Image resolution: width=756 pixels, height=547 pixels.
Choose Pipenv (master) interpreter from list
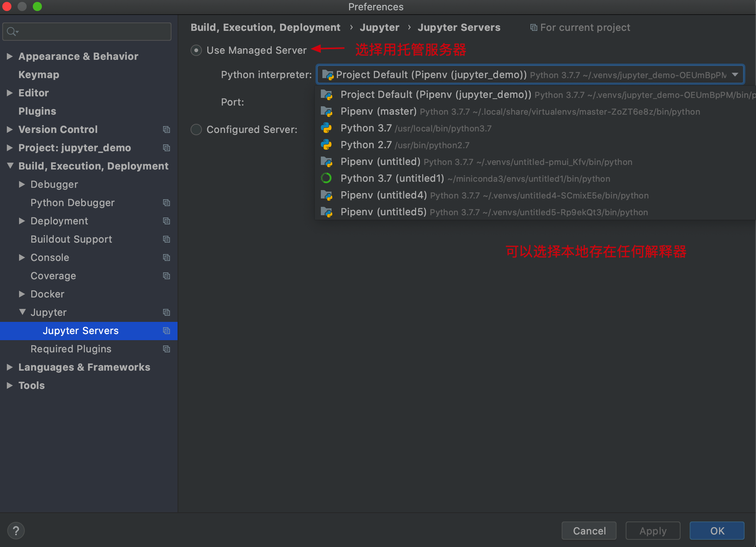[535, 112]
